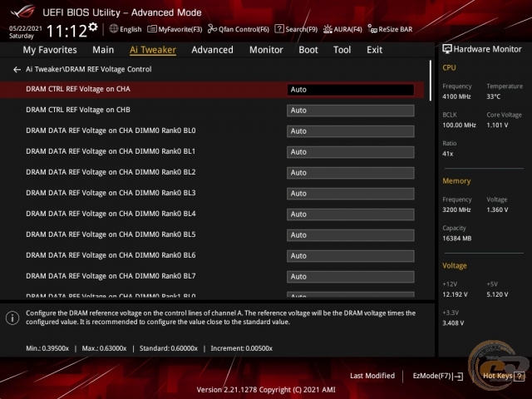The image size is (532, 399).
Task: Click +5V reading 5.120 V
Action: pyautogui.click(x=497, y=294)
